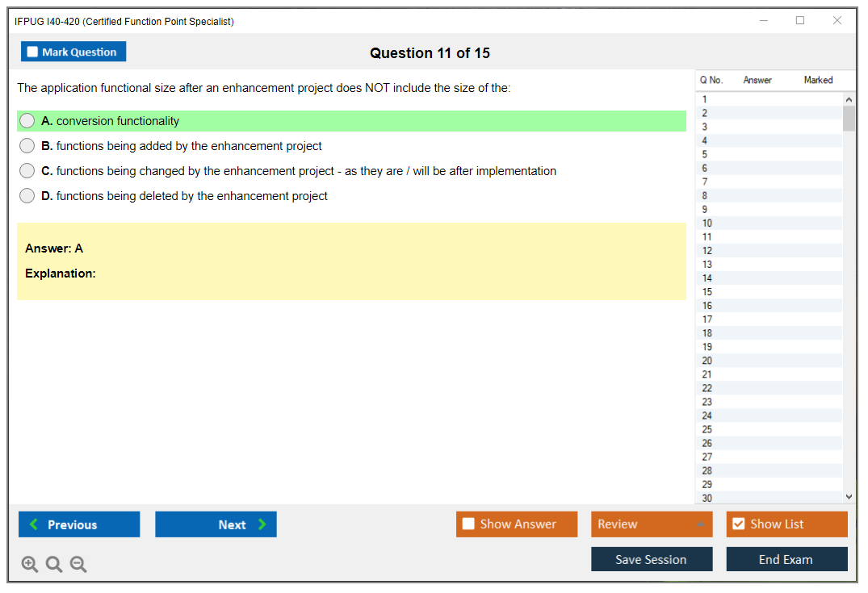Screen dimensions: 868x593
Task: Toggle the Show Answer checkbox
Action: [468, 524]
